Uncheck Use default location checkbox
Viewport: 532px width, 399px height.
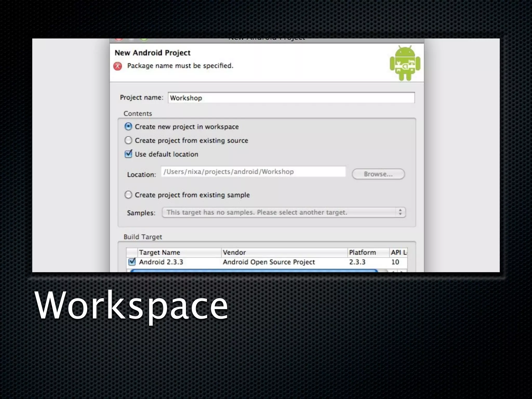tap(128, 154)
